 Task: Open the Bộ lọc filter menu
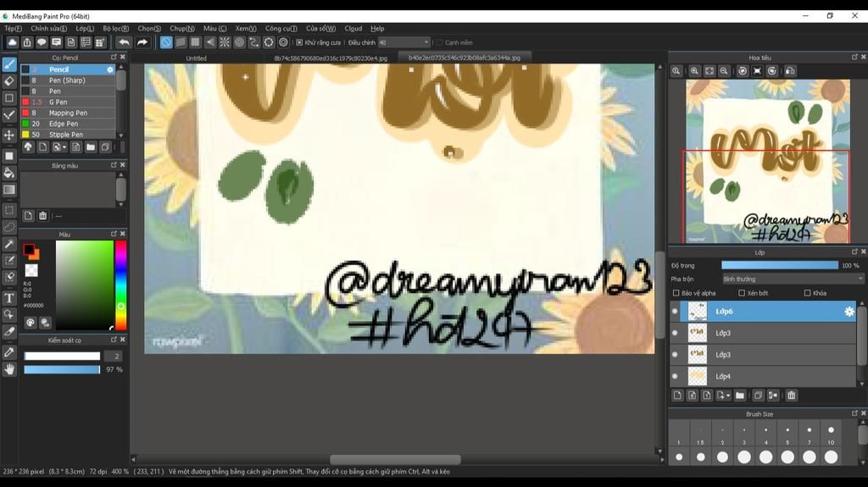[x=115, y=29]
